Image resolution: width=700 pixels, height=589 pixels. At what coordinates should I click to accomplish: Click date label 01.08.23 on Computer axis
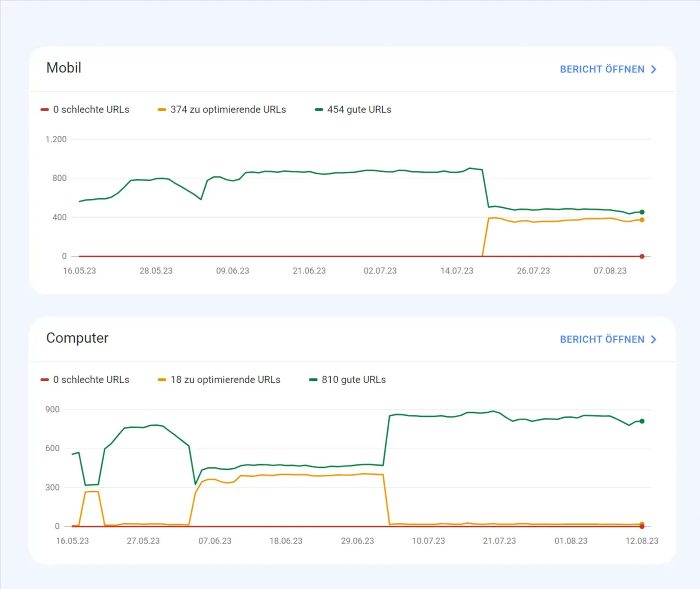coord(571,541)
